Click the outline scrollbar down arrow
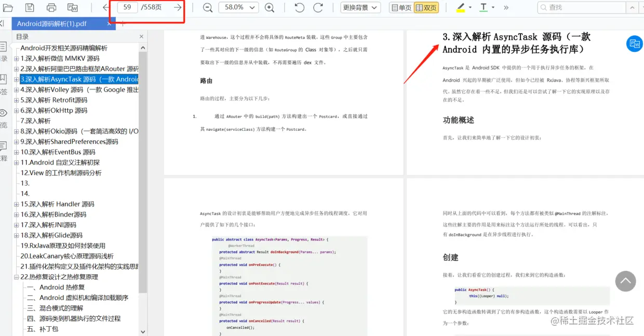644x336 pixels. [x=143, y=331]
